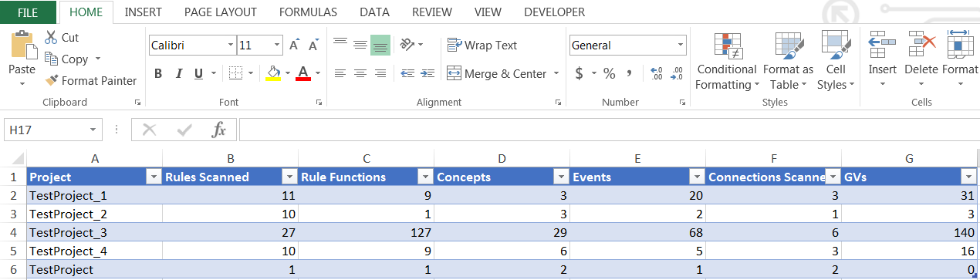Apply yellow fill color bucket
This screenshot has width=980, height=280.
click(272, 73)
